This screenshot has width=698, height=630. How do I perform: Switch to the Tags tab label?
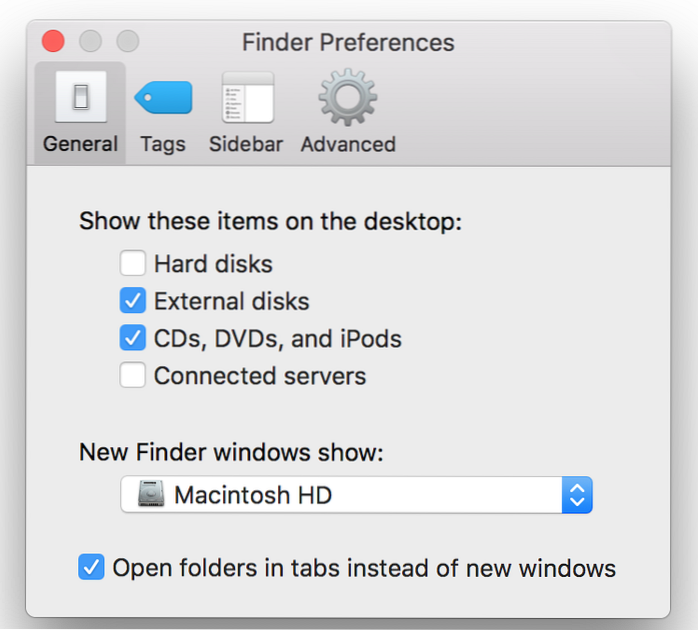click(163, 144)
